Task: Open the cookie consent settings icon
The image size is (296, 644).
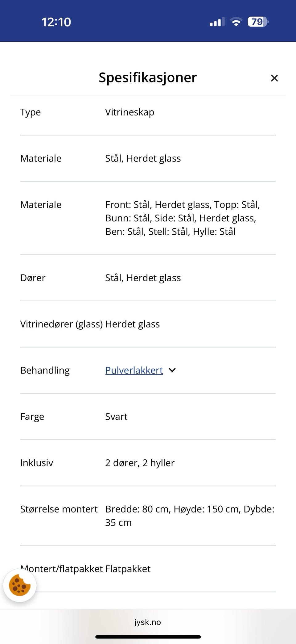Action: point(19,584)
